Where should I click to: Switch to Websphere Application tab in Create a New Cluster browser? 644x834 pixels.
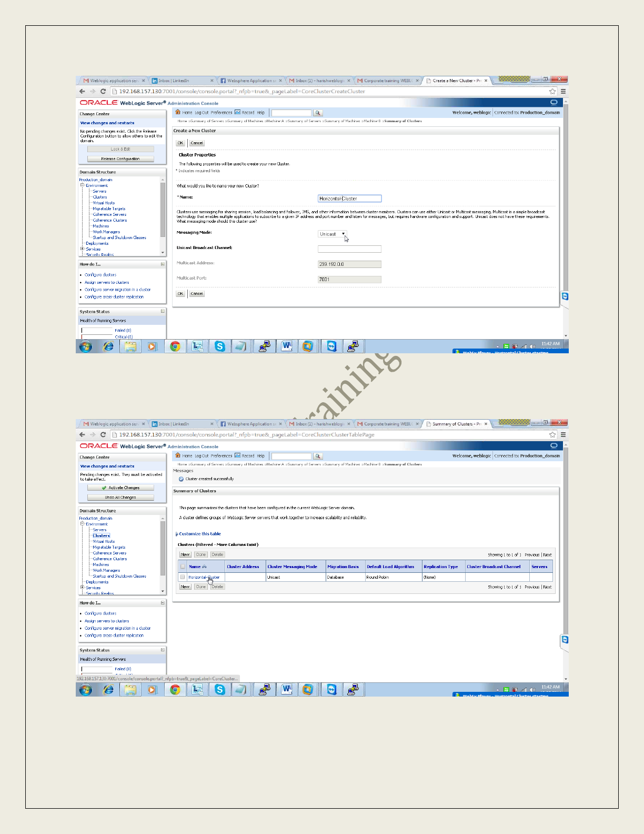(x=251, y=81)
